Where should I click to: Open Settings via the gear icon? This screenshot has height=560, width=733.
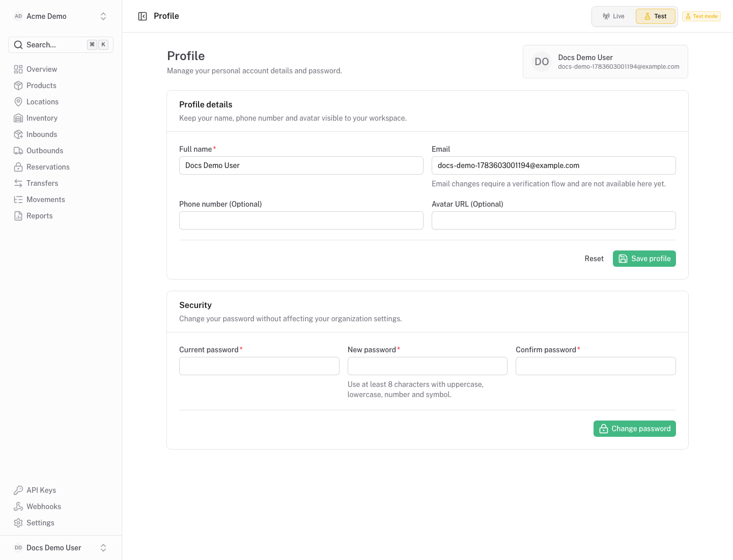click(18, 523)
